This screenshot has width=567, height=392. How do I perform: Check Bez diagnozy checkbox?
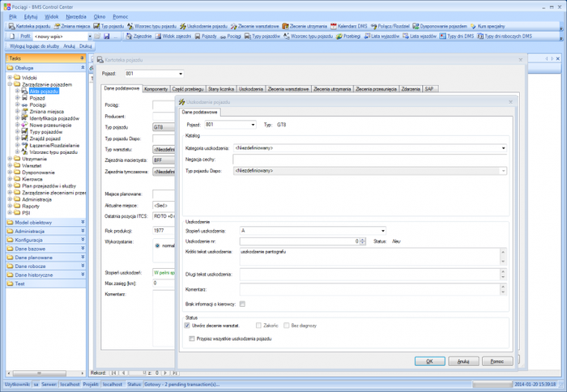coord(287,326)
